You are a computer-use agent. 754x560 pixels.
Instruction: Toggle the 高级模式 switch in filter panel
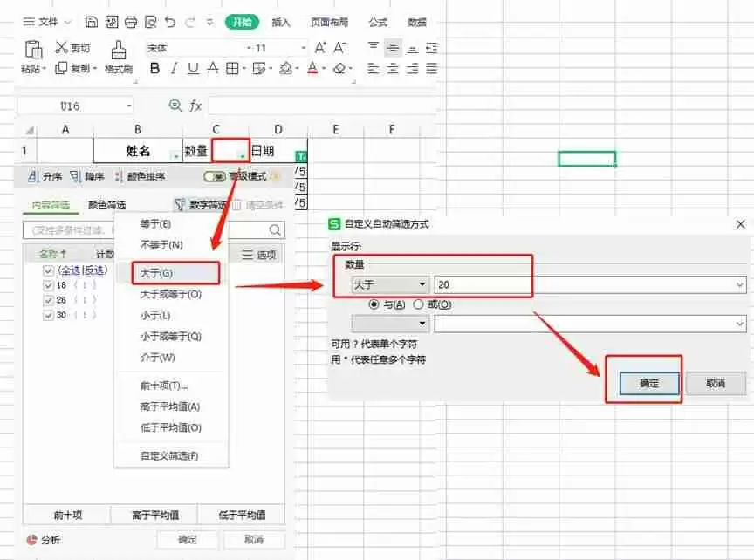coord(214,175)
